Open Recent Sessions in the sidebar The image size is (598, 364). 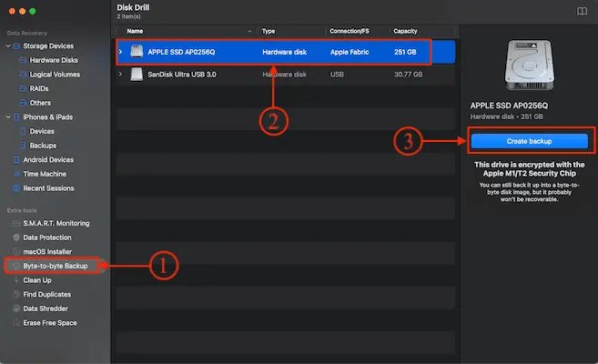click(x=48, y=188)
